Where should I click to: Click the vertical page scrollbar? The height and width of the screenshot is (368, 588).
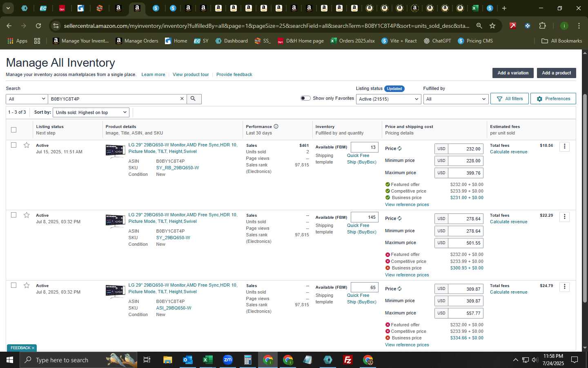(x=585, y=198)
